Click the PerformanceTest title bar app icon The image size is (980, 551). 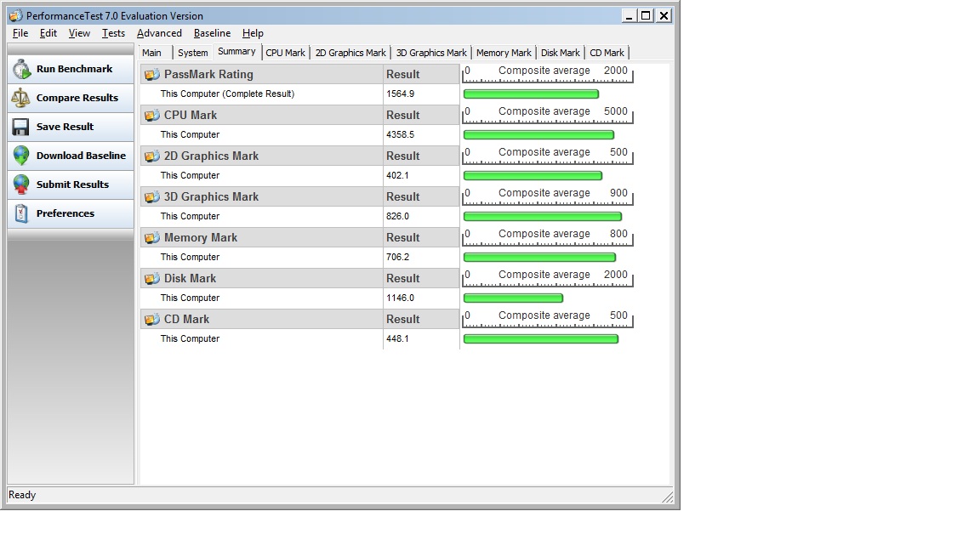15,15
